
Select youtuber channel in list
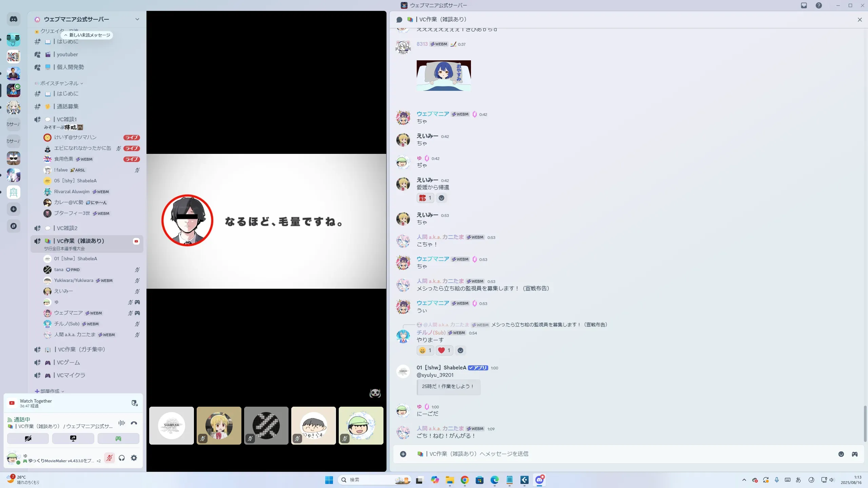[67, 55]
